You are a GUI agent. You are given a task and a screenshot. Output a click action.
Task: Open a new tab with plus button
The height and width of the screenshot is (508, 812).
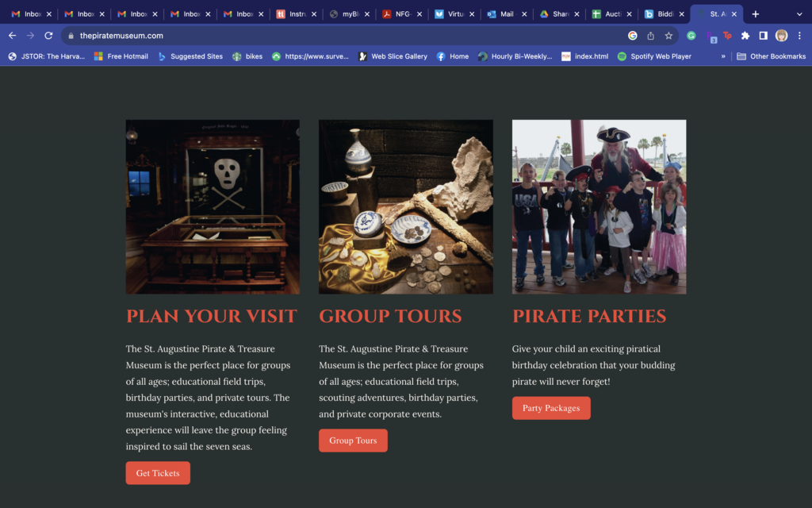click(x=756, y=14)
